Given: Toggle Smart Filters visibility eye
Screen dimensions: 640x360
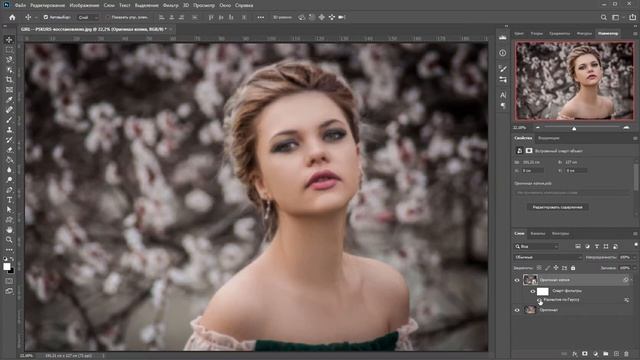Looking at the screenshot, I should [533, 291].
